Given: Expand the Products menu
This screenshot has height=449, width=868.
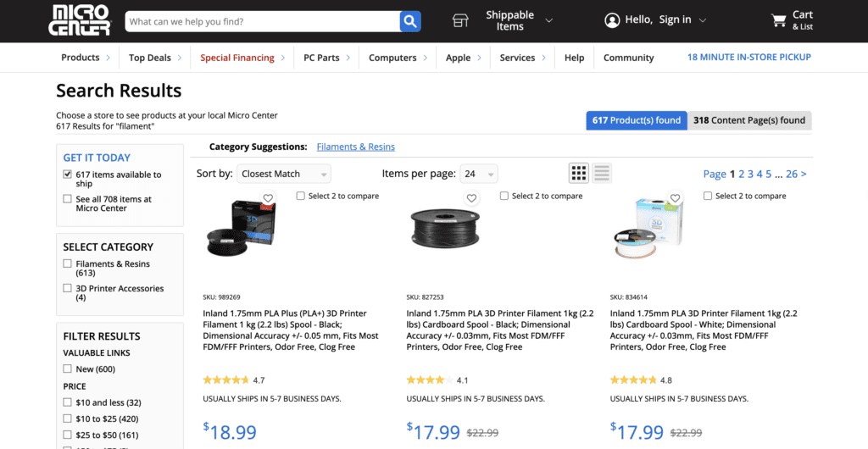Looking at the screenshot, I should [86, 58].
